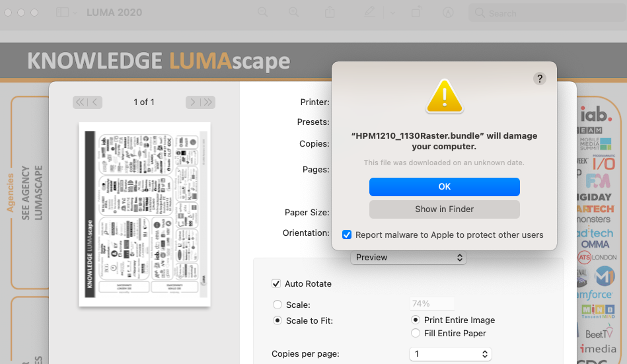The image size is (627, 364).
Task: Click the 74% scale input field
Action: click(x=432, y=304)
